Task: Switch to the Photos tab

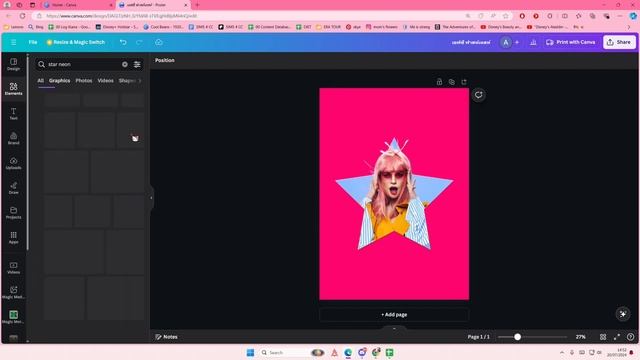Action: (84, 81)
